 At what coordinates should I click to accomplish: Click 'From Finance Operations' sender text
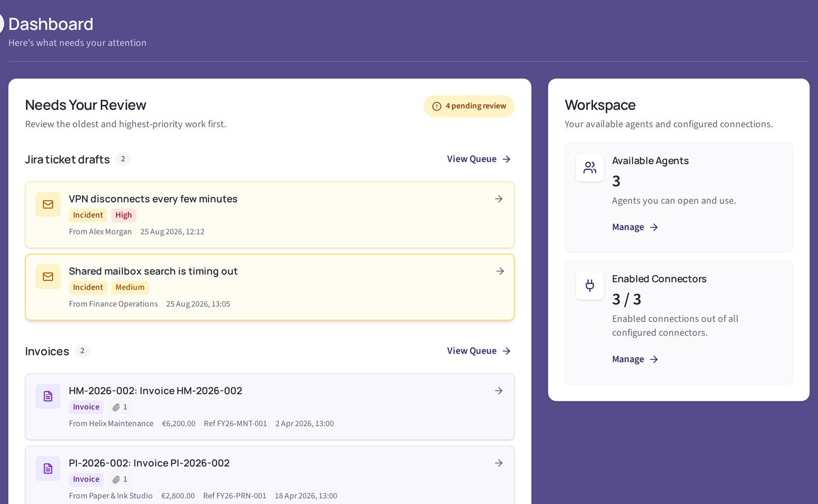click(x=113, y=304)
